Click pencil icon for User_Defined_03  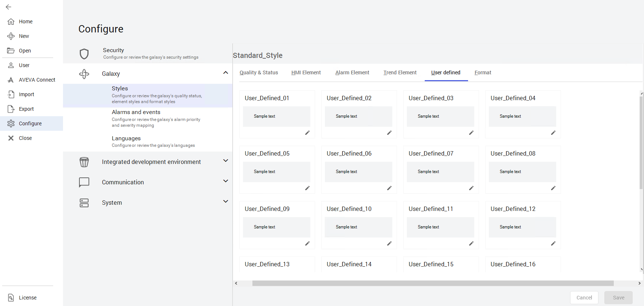coord(471,133)
